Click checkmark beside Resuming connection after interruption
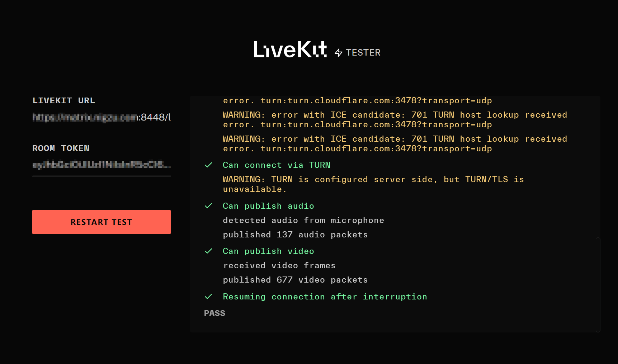Image resolution: width=618 pixels, height=364 pixels. (x=208, y=297)
